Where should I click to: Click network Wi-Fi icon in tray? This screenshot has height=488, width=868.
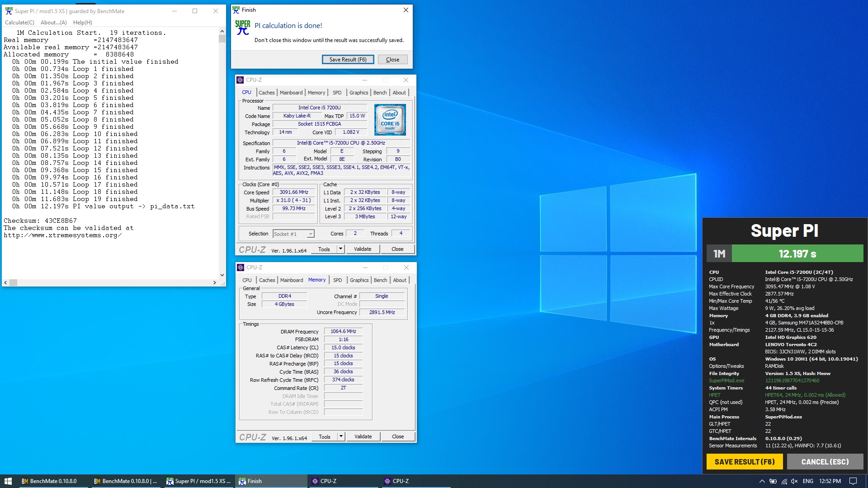784,481
